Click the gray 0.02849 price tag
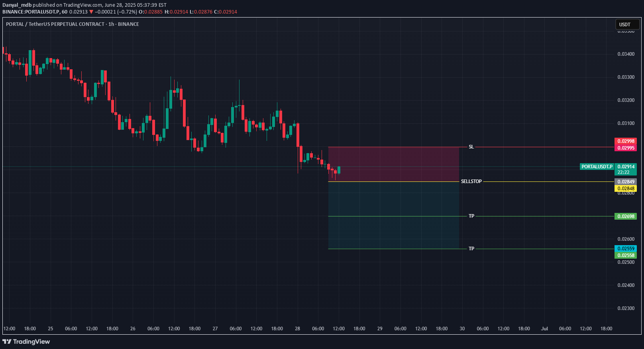The height and width of the screenshot is (349, 644). pyautogui.click(x=626, y=182)
